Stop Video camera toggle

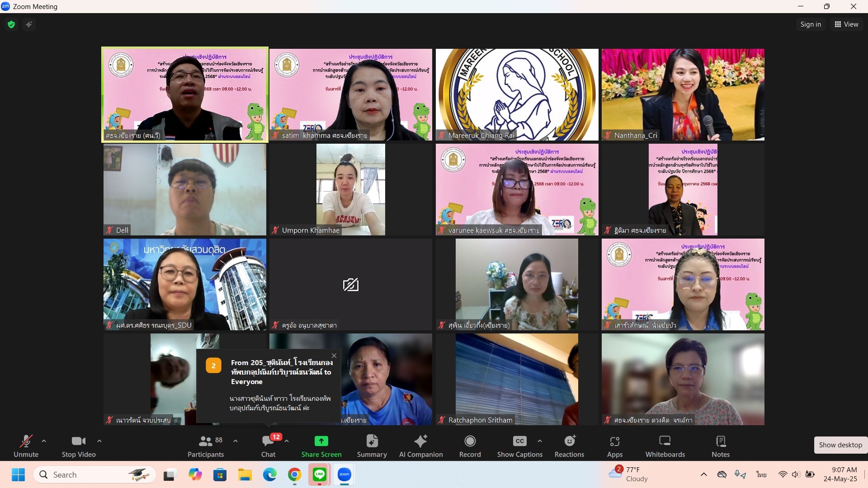[x=79, y=446]
